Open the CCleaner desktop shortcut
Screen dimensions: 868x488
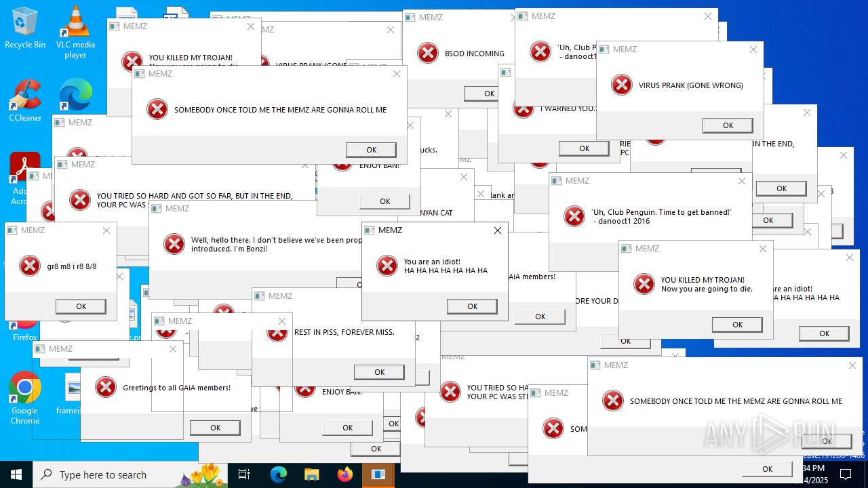tap(25, 100)
